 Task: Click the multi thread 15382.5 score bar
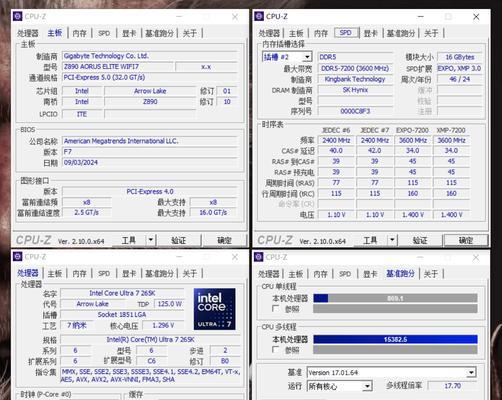tap(395, 339)
